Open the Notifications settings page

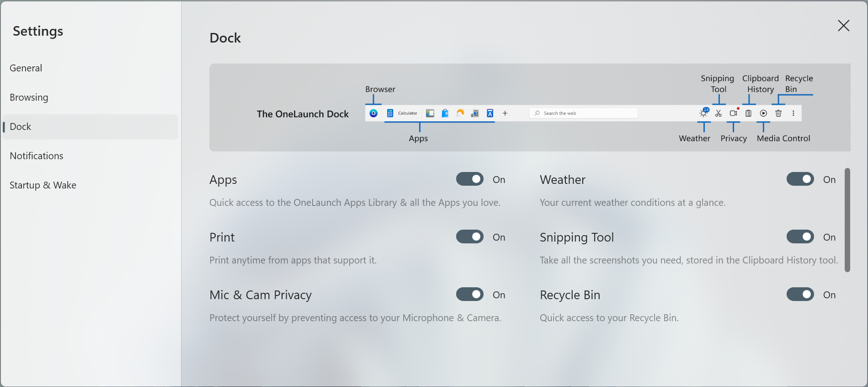pyautogui.click(x=37, y=156)
